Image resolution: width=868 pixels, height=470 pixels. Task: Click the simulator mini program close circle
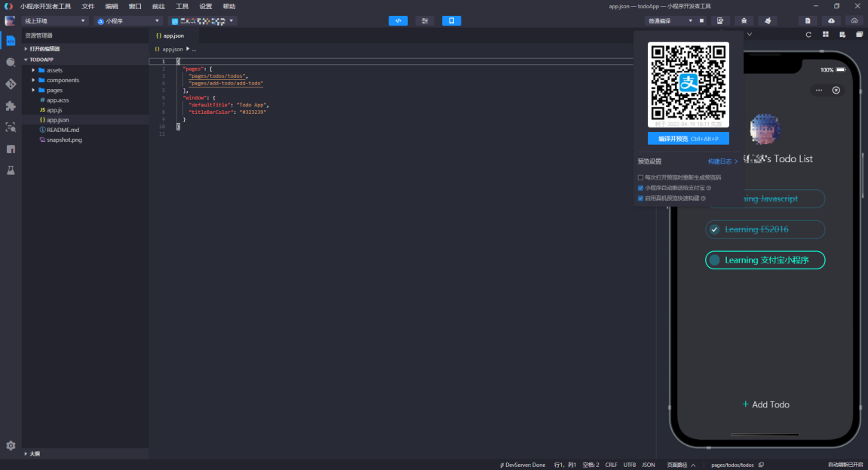(836, 91)
